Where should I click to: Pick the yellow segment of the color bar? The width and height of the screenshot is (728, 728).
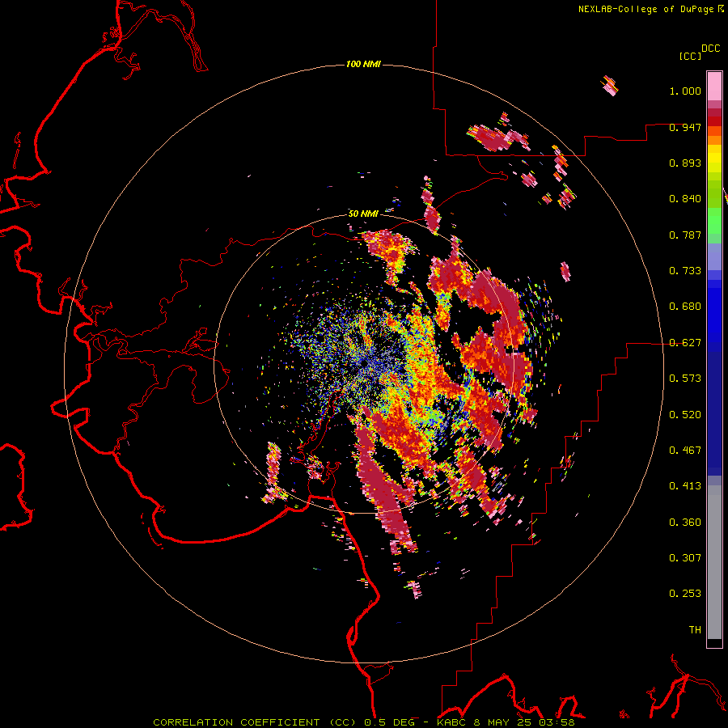[x=714, y=159]
